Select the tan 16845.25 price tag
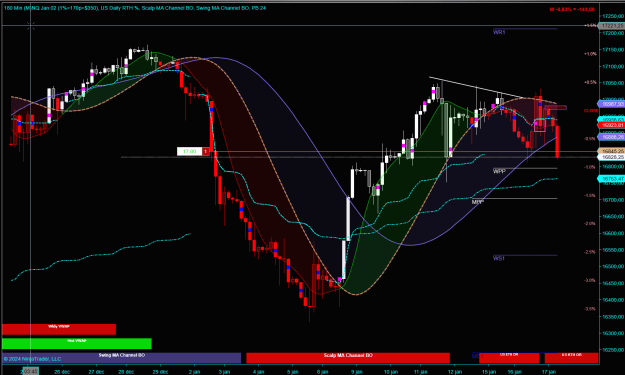 (612, 151)
